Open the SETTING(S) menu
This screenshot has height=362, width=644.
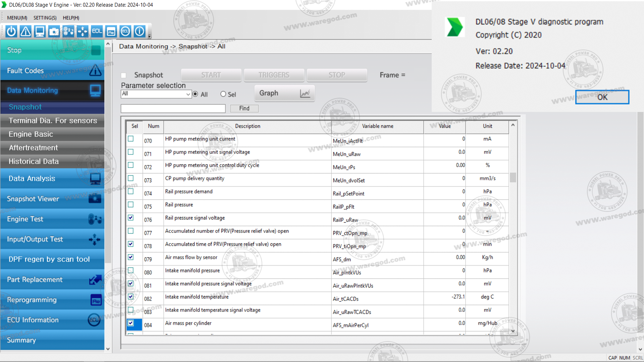tap(45, 18)
